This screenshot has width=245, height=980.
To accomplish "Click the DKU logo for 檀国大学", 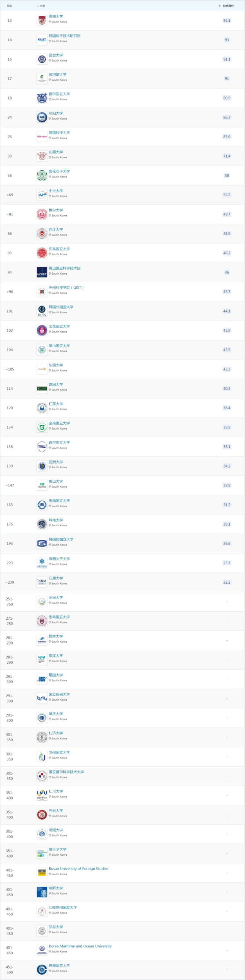I will click(42, 679).
